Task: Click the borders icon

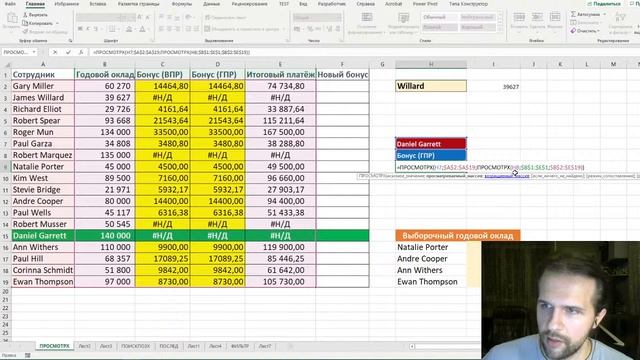Action: click(111, 29)
